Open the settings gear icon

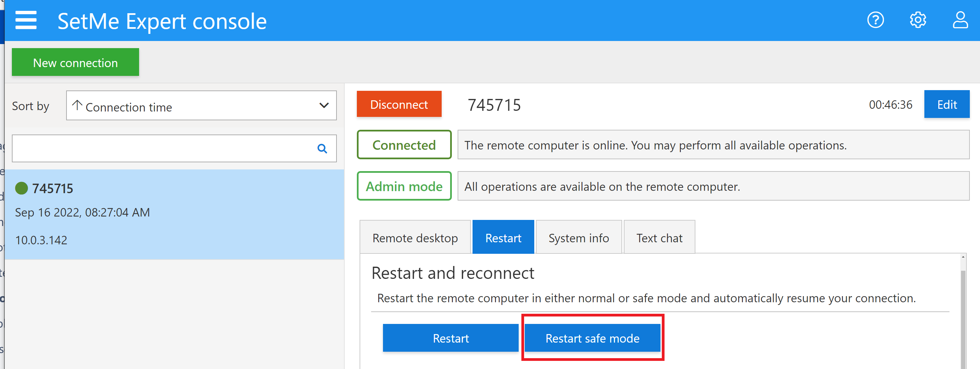(x=918, y=20)
